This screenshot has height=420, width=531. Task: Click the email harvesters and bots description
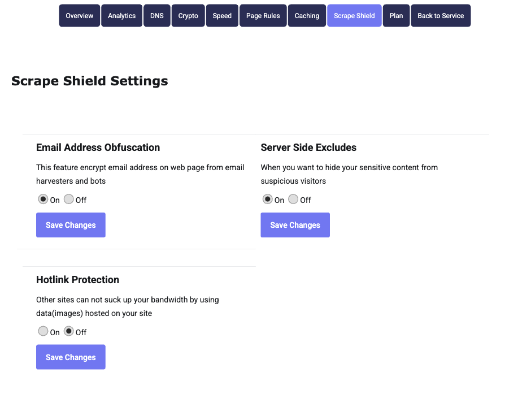point(140,174)
